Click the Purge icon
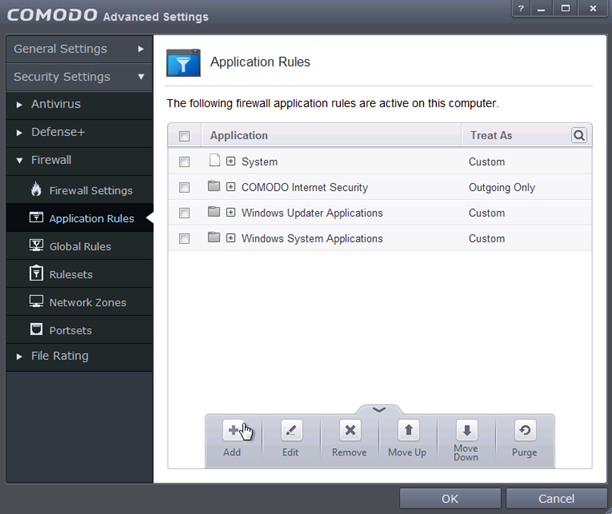This screenshot has width=612, height=514. click(525, 430)
